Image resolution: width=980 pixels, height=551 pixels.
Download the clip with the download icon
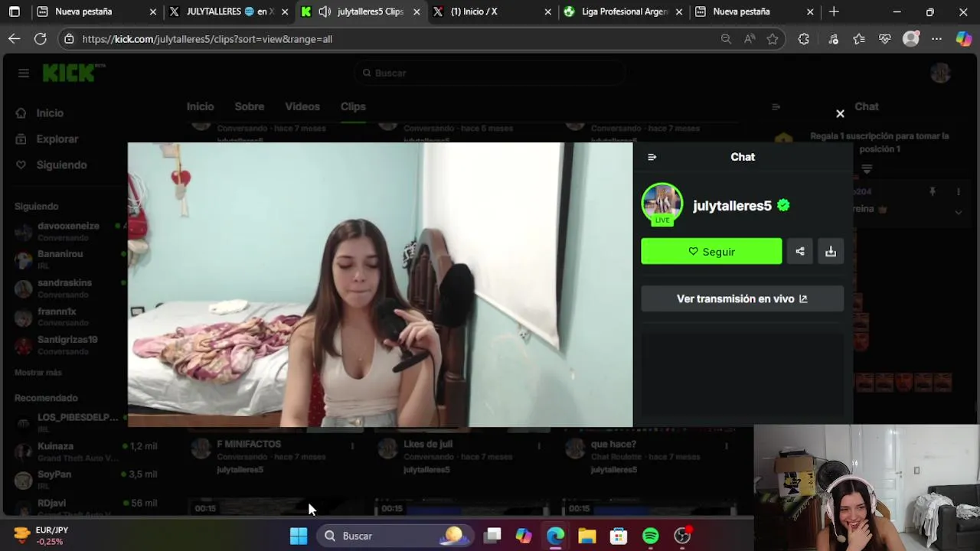pyautogui.click(x=831, y=251)
